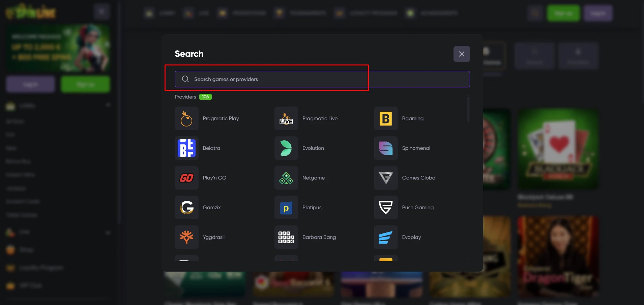Click the purple Log in button in sidebar

(x=30, y=84)
